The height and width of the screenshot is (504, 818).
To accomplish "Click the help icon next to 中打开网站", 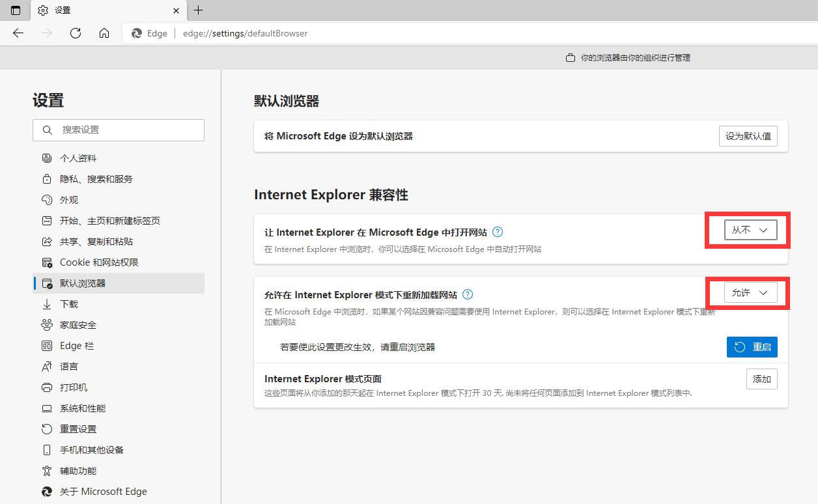I will pos(498,232).
